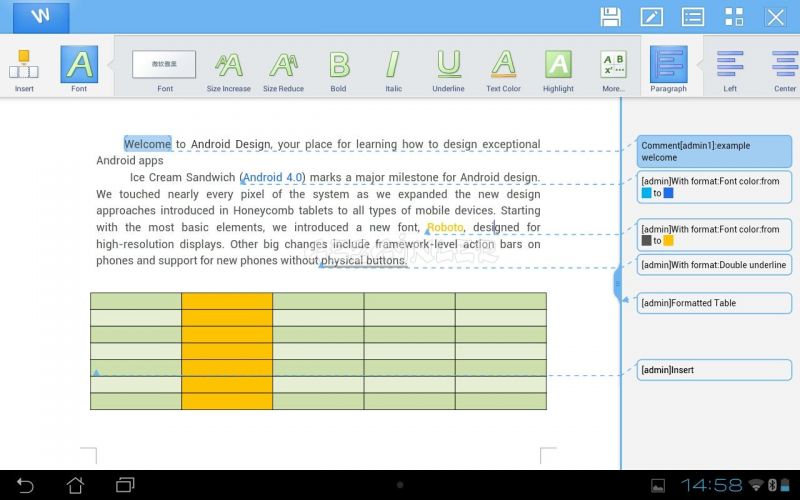The width and height of the screenshot is (800, 500).
Task: Collapse the comments panel side handle
Action: 617,284
